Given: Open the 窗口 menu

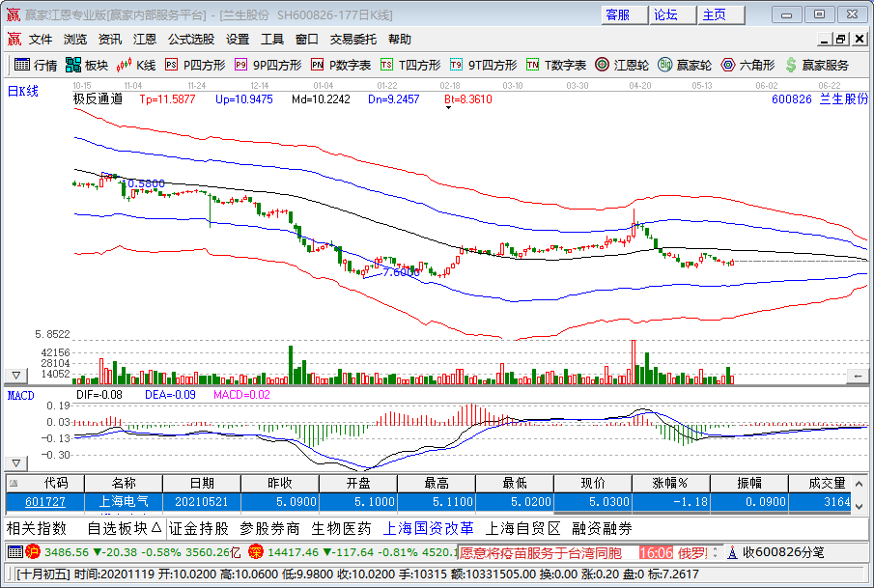Looking at the screenshot, I should [x=306, y=39].
